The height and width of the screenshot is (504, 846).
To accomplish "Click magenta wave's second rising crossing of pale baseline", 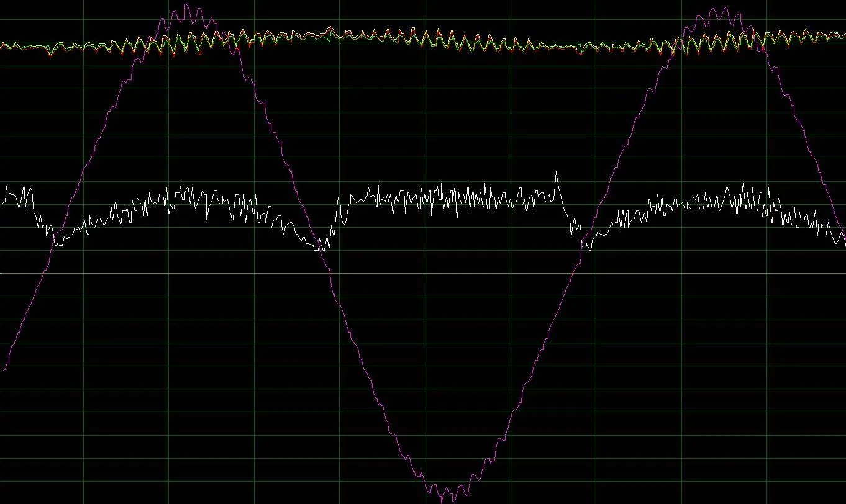I will pos(576,273).
